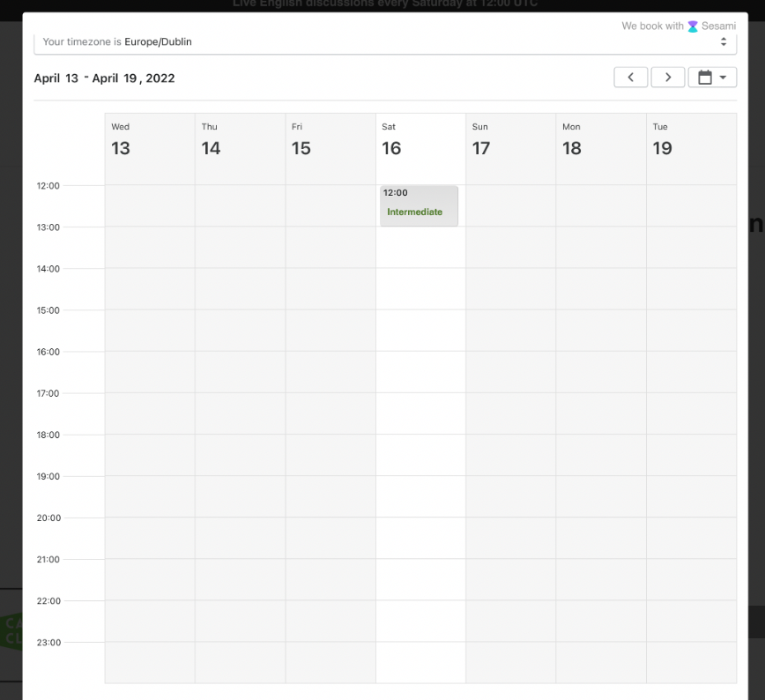
Task: Click Saturday's 18:00 time slot
Action: click(420, 455)
